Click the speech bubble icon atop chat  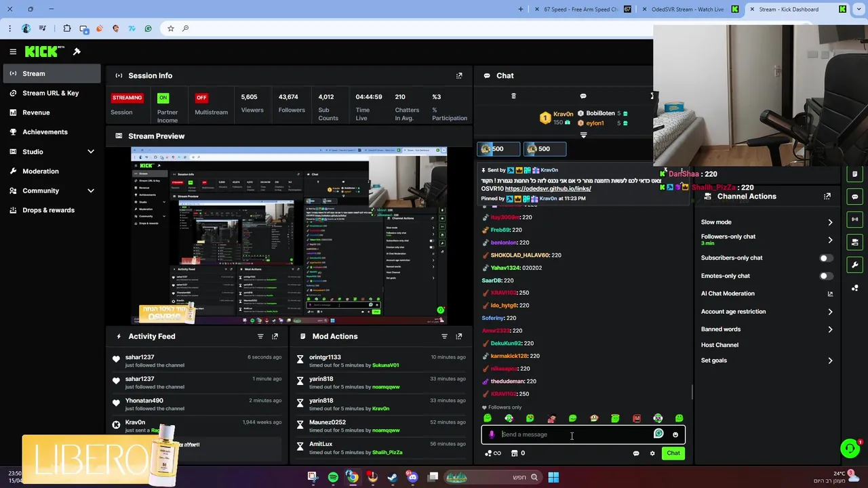tap(583, 96)
